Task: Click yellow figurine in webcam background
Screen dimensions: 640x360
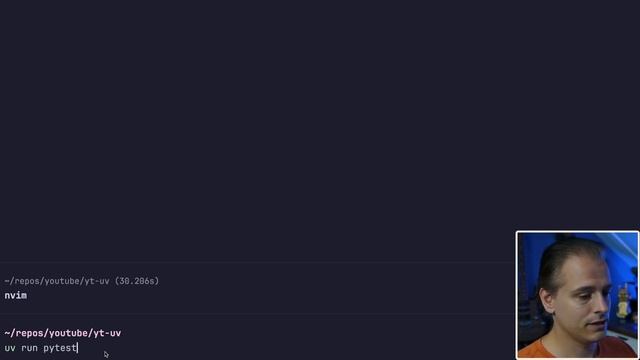Action: 622,302
